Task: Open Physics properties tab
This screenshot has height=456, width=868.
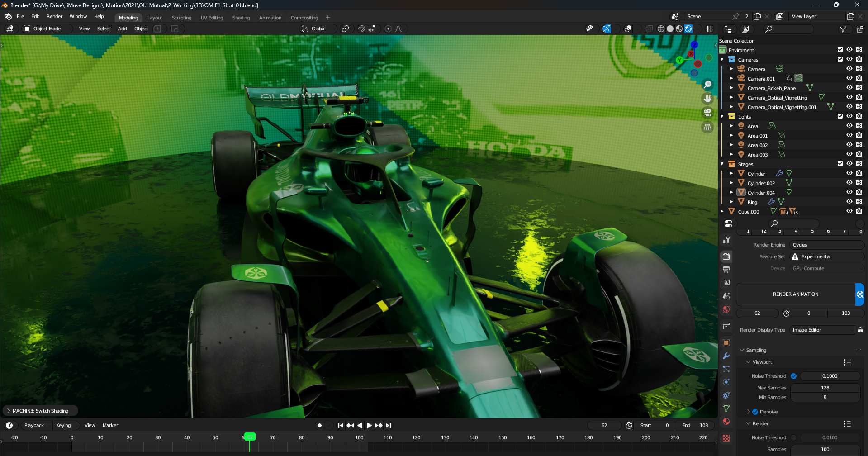Action: [726, 382]
